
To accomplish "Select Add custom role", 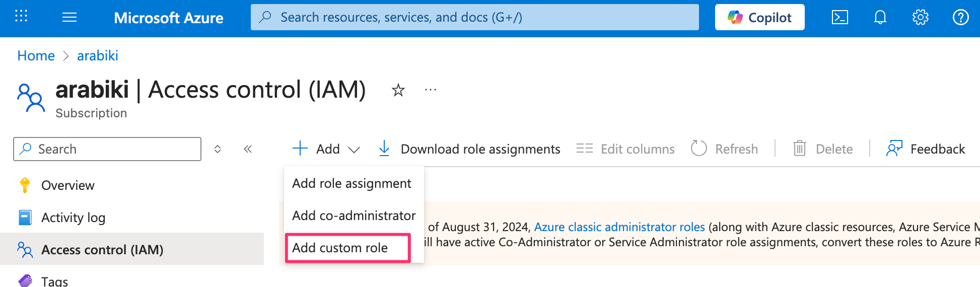I will [x=340, y=248].
